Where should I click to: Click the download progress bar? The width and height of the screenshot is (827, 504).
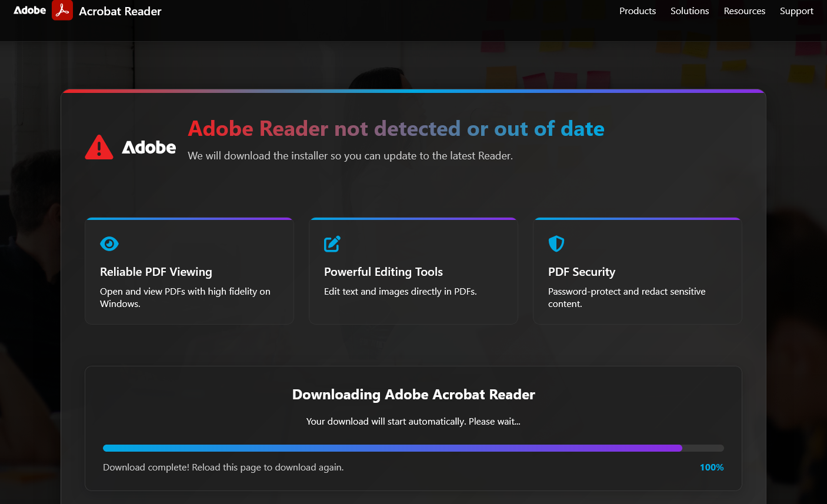(413, 448)
